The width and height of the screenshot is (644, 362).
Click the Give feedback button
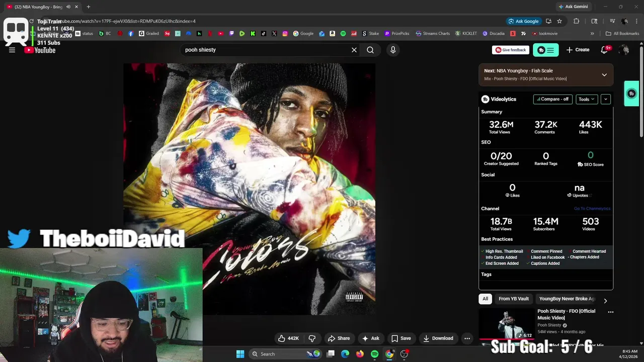point(511,50)
